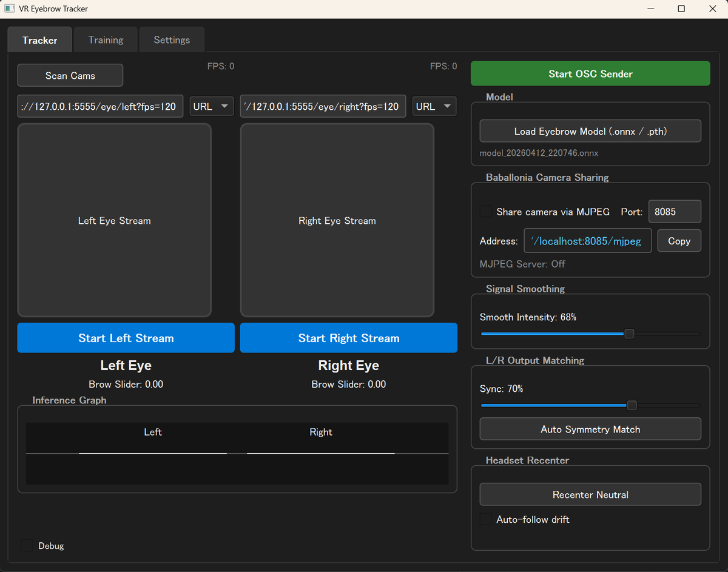The width and height of the screenshot is (728, 572).
Task: Click the model_20260412_220746.onnx filename text
Action: [x=539, y=153]
